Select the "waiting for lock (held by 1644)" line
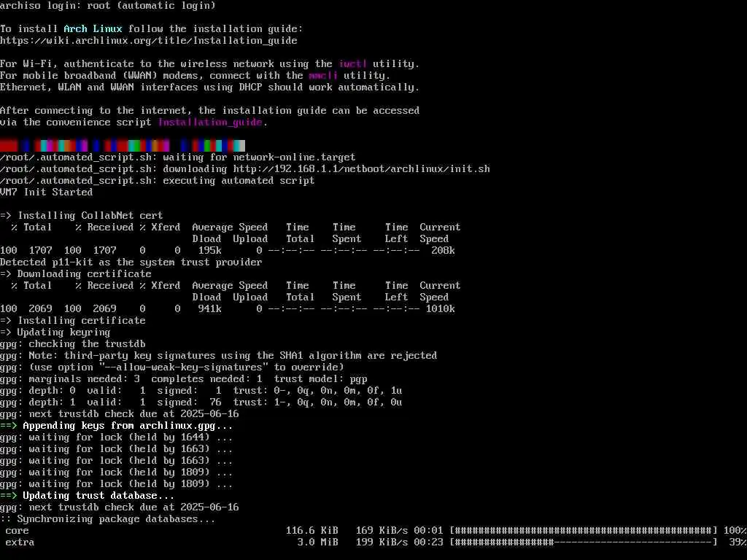 coord(116,437)
